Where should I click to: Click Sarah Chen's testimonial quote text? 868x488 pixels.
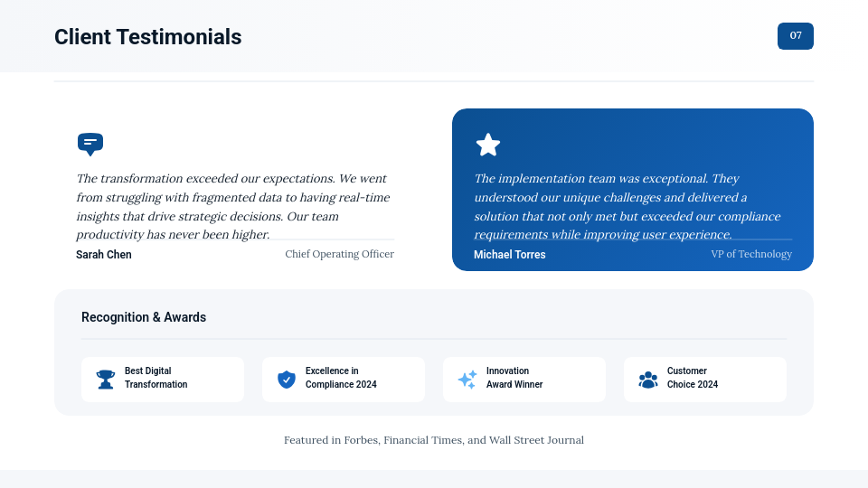[233, 207]
